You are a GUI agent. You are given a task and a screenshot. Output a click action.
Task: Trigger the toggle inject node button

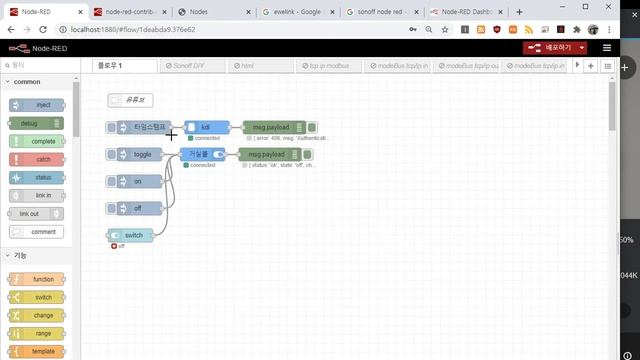point(111,154)
